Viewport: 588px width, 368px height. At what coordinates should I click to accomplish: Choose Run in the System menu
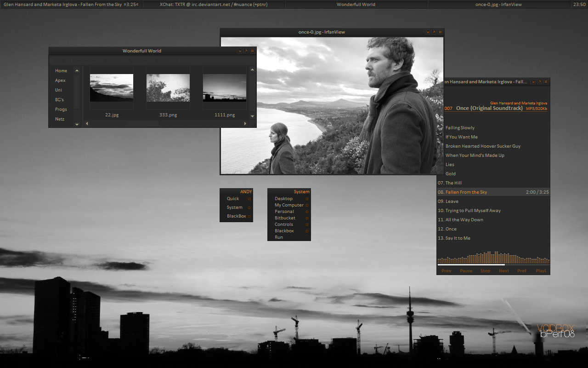(x=289, y=237)
